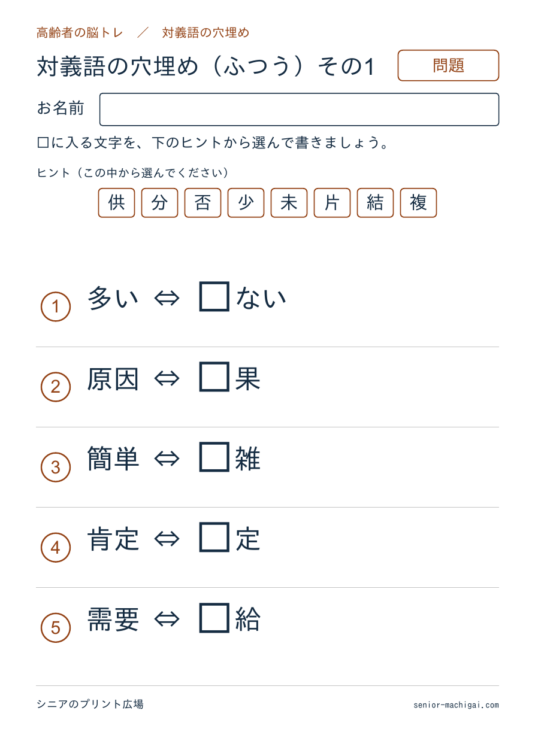Viewport: 535px width, 756px height.
Task: Click the circled number 5 icon
Action: pyautogui.click(x=56, y=627)
